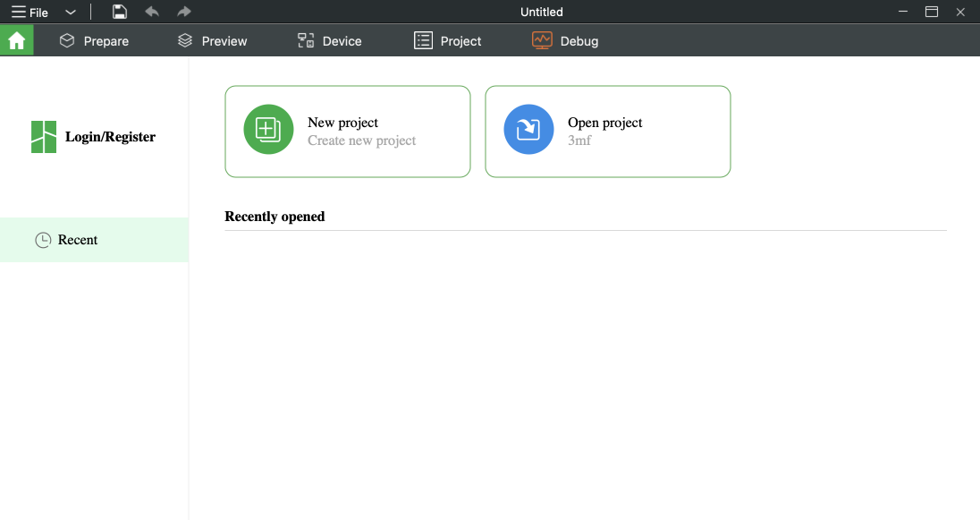Screen dimensions: 980x520
Task: Click the Open project 3mf card
Action: [x=607, y=132]
